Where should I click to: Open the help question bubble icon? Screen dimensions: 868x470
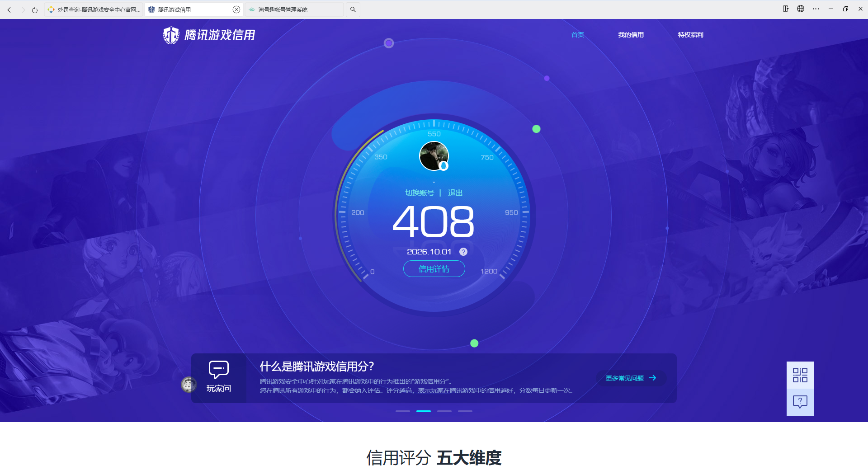click(800, 402)
